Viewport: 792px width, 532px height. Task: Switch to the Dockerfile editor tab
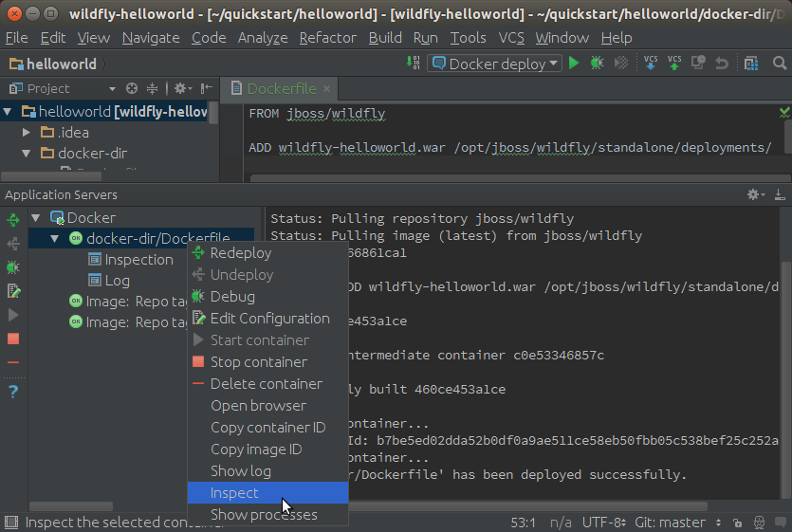coord(282,88)
